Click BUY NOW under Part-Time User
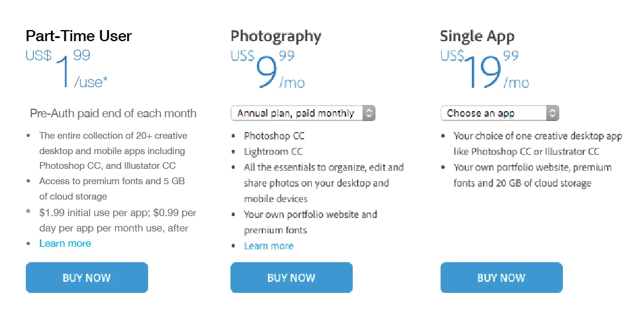The height and width of the screenshot is (315, 644). (87, 278)
